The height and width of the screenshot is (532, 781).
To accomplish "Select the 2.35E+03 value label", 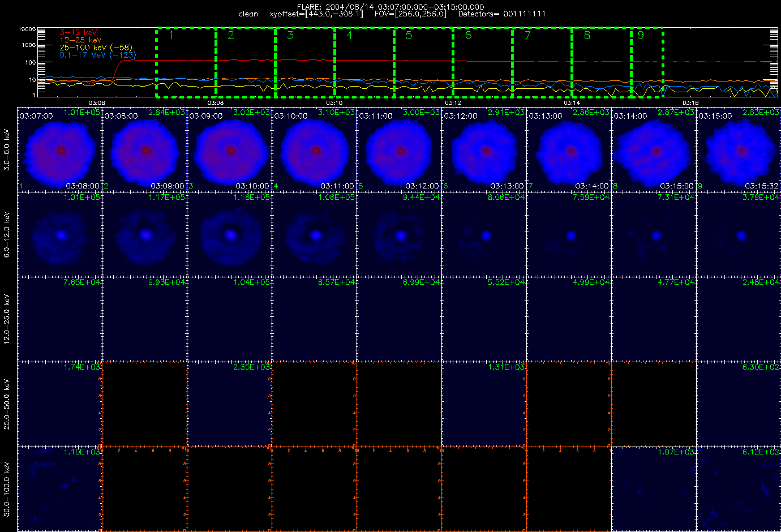I will tap(251, 367).
